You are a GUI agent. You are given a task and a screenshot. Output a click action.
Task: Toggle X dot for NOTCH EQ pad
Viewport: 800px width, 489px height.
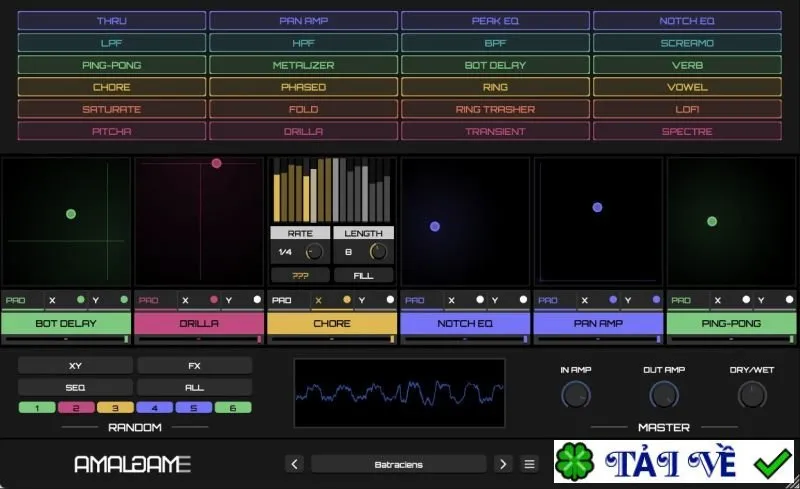480,300
